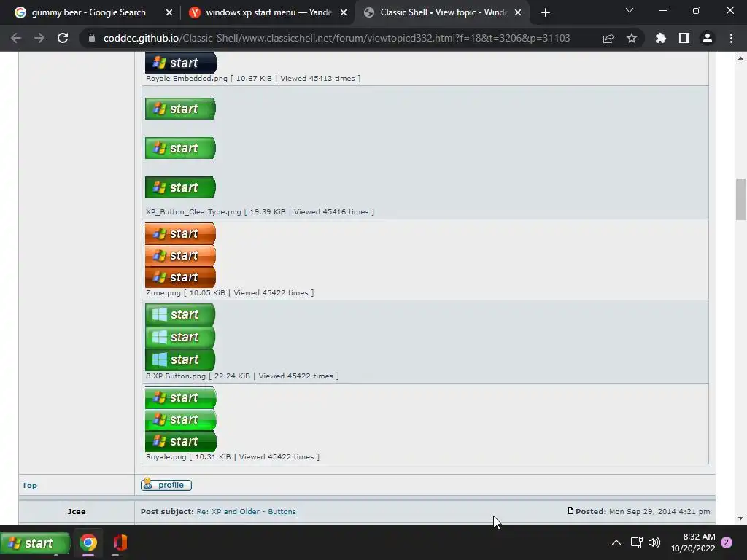Open the 8 XP Button start image
The width and height of the screenshot is (747, 560).
point(180,337)
